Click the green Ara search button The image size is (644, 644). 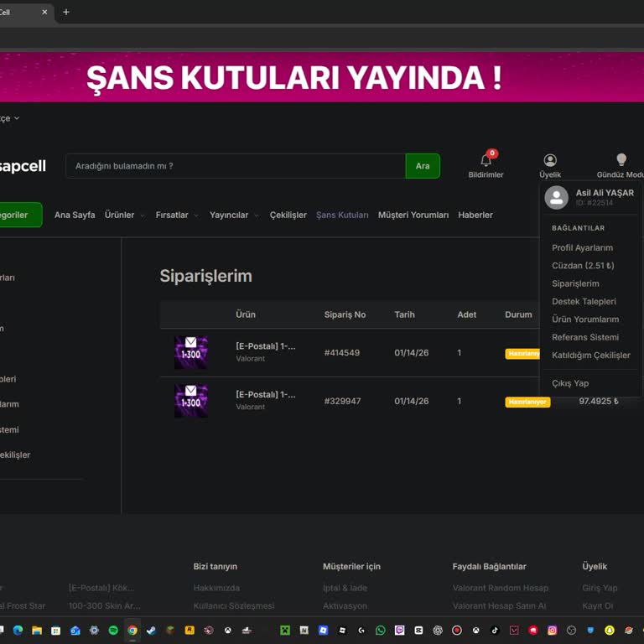point(423,166)
